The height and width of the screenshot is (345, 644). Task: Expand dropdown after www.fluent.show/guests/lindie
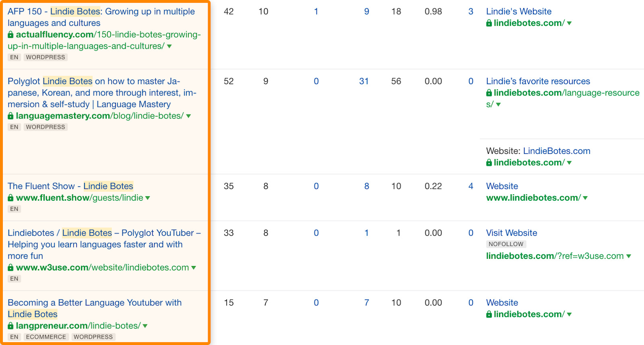(x=148, y=198)
